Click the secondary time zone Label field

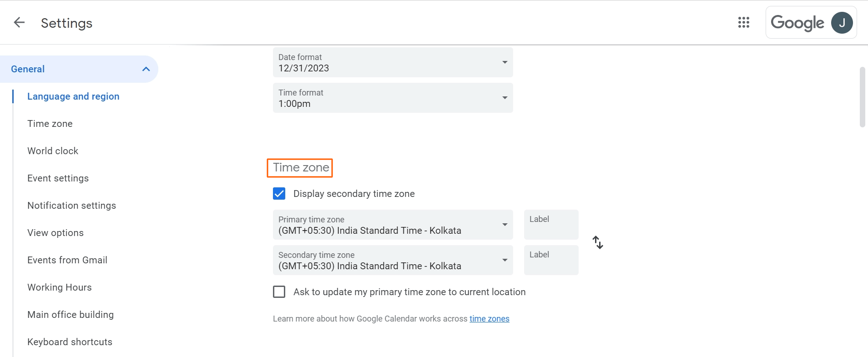551,260
